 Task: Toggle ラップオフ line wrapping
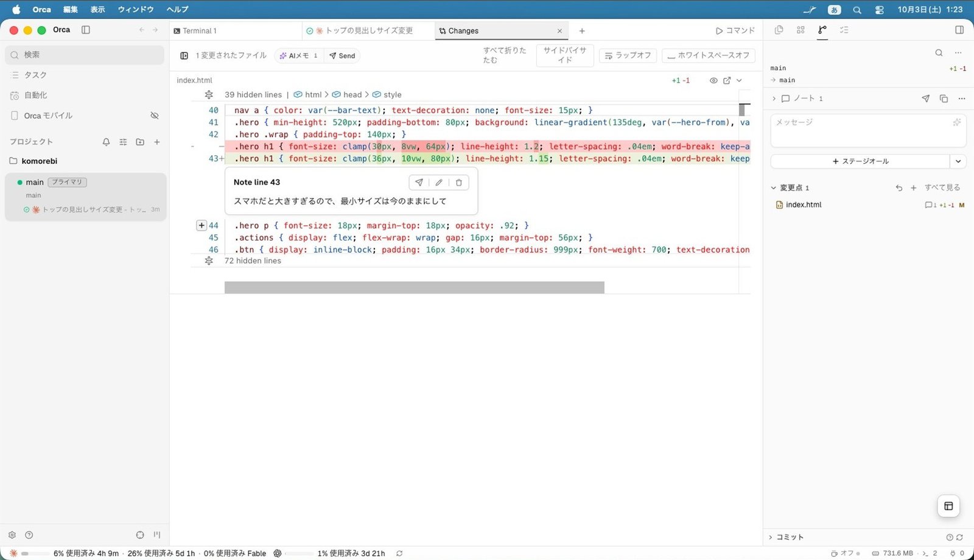tap(628, 55)
